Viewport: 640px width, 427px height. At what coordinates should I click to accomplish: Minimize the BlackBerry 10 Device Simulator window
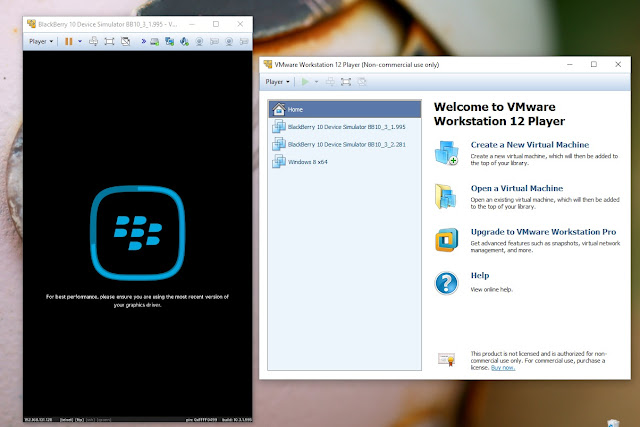click(192, 24)
